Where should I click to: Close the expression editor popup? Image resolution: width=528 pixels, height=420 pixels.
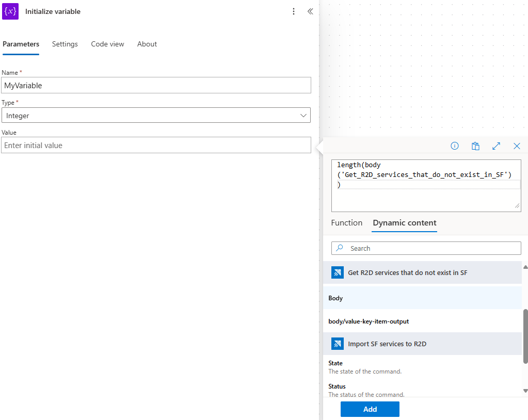tap(517, 146)
